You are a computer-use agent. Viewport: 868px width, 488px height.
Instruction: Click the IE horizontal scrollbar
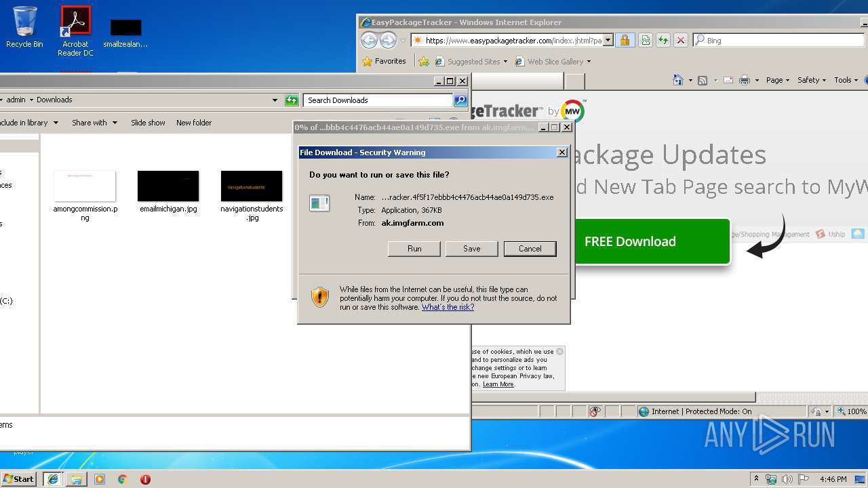click(614, 397)
